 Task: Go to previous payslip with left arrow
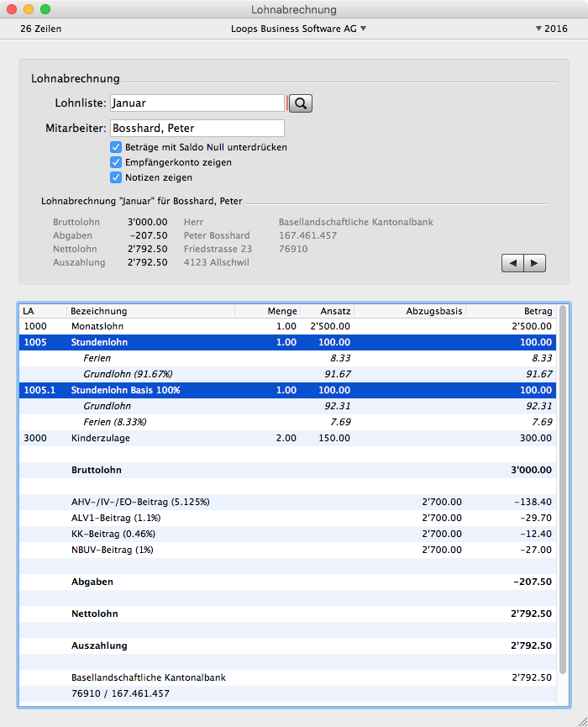512,263
